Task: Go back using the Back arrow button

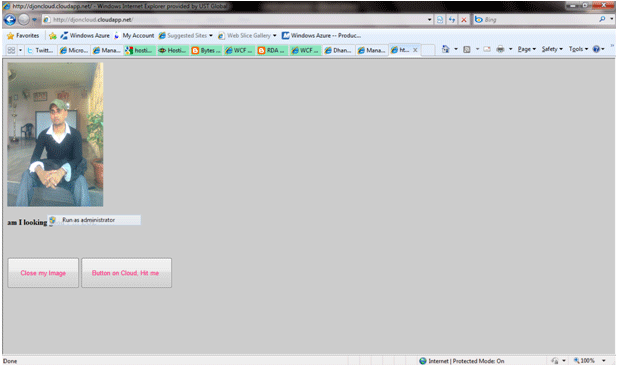Action: [10, 19]
